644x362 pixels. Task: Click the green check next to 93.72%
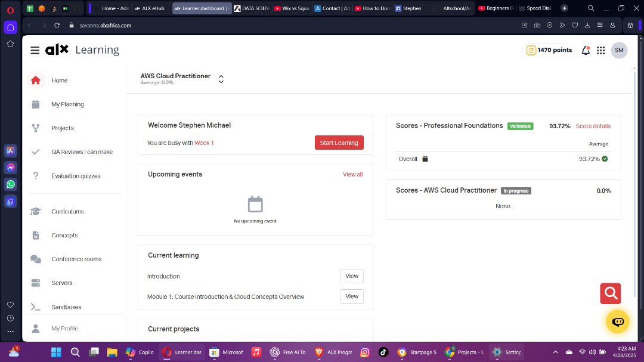pyautogui.click(x=605, y=159)
